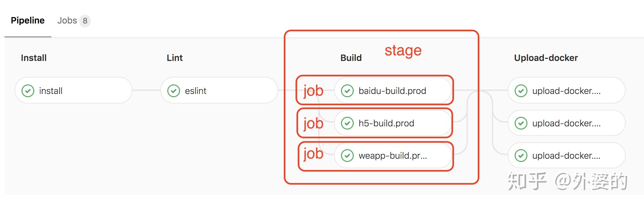The width and height of the screenshot is (644, 207).
Task: Select the baidu-build.prod job node
Action: (x=393, y=90)
